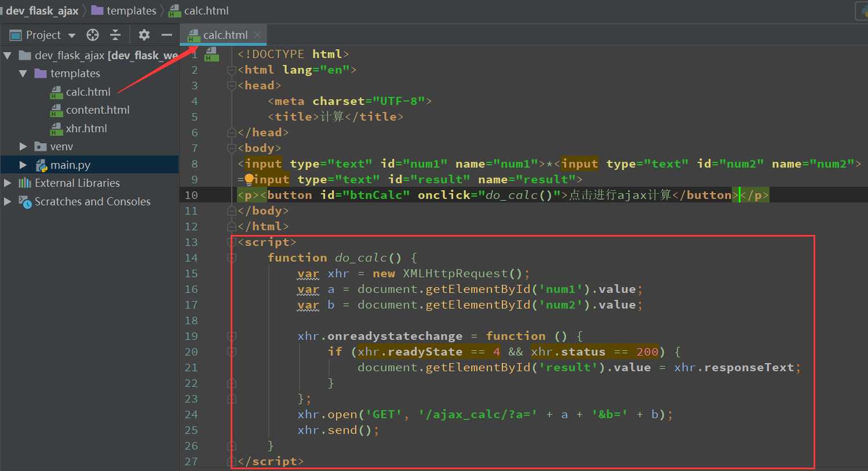Click the DOCTYPE keyword on line 1
This screenshot has height=471, width=868.
pyautogui.click(x=278, y=54)
